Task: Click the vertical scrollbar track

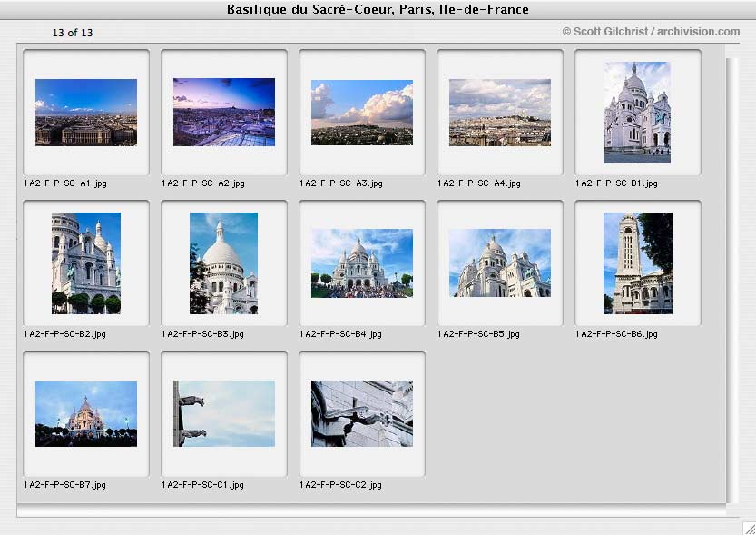Action: click(731, 280)
